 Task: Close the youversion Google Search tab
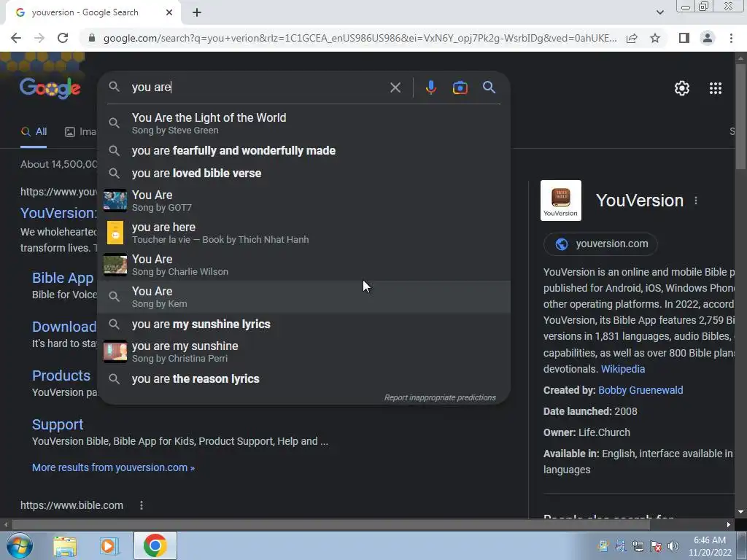[x=169, y=12]
